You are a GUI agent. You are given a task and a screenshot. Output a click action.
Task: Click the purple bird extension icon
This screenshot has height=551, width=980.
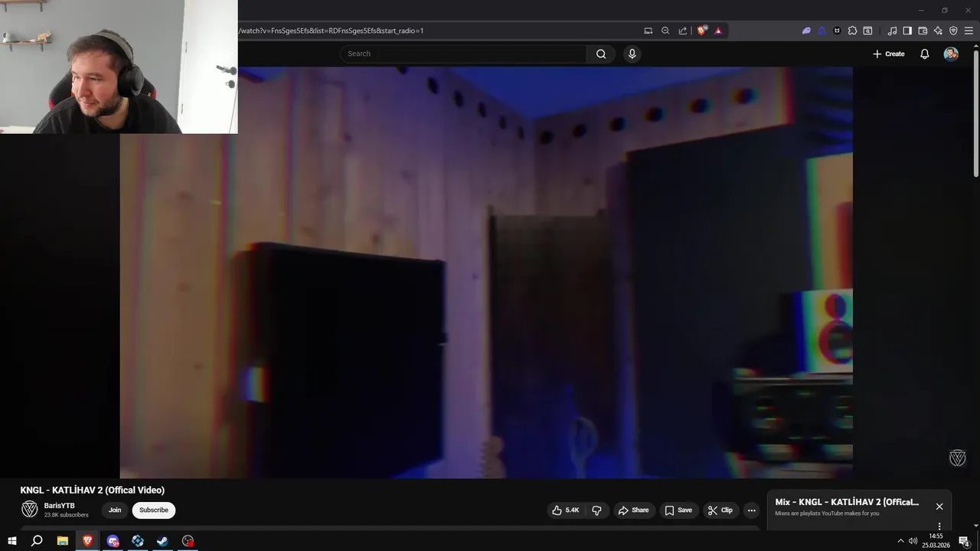(806, 31)
